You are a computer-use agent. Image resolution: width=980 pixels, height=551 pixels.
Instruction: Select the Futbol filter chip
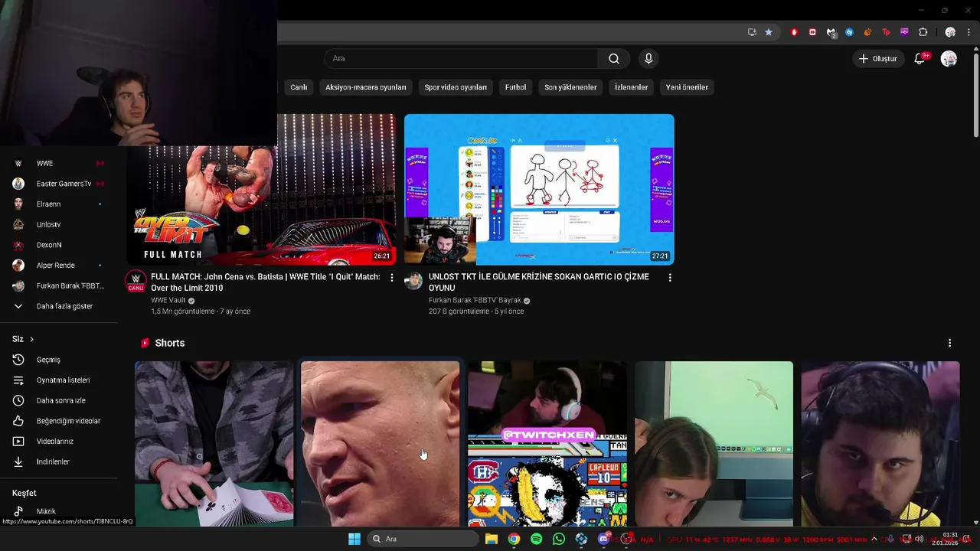515,87
